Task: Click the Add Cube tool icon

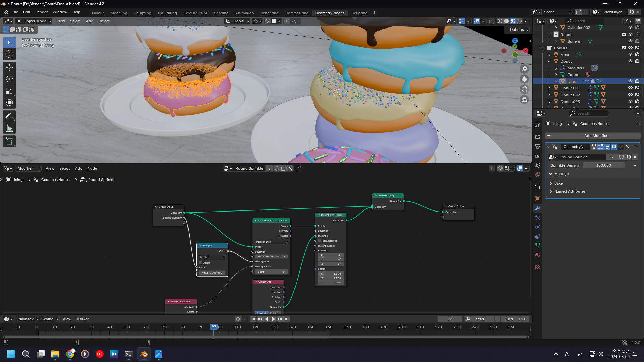Action: pyautogui.click(x=9, y=141)
